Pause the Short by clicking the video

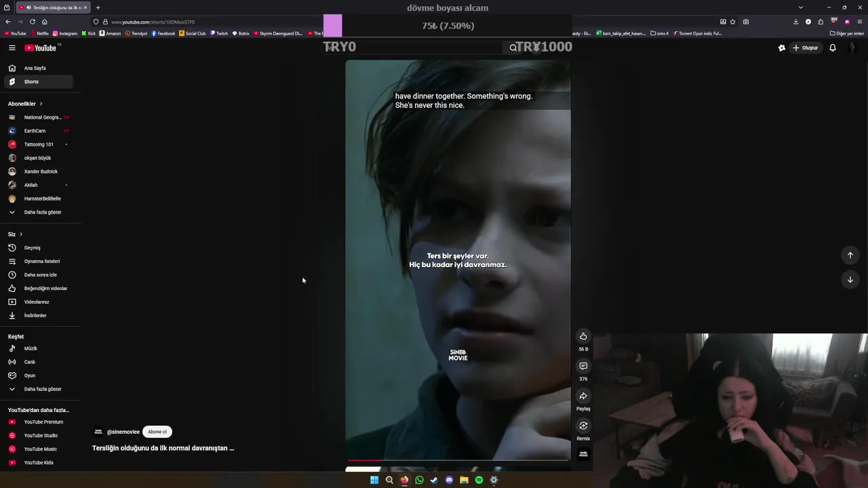pos(458,260)
